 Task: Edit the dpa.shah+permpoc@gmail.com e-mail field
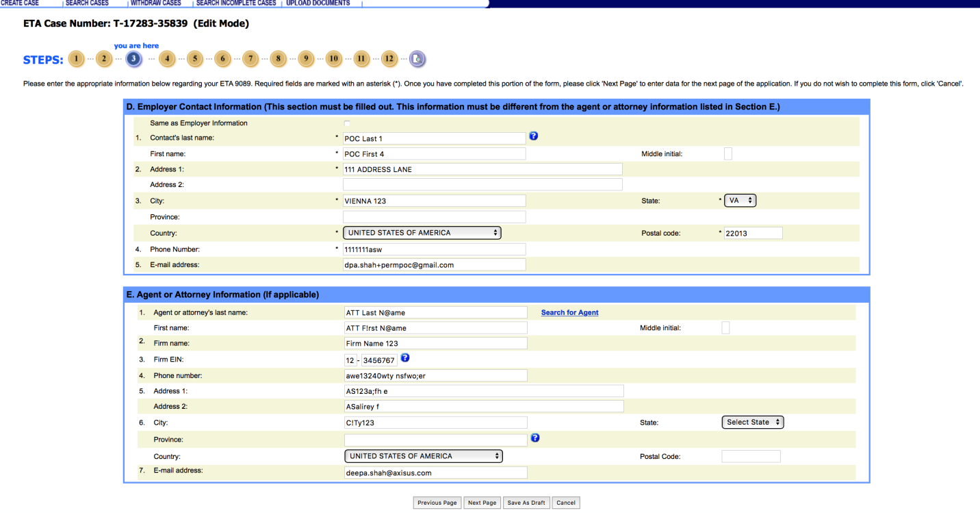click(x=434, y=265)
